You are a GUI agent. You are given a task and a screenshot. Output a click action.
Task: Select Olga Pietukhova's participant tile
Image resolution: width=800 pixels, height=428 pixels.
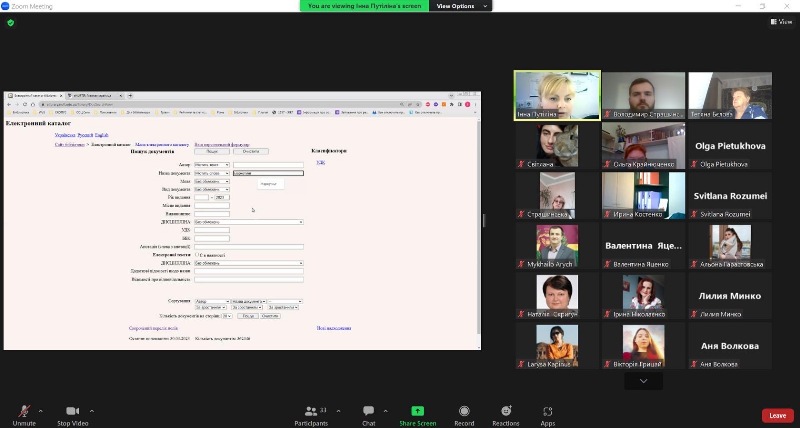click(730, 146)
